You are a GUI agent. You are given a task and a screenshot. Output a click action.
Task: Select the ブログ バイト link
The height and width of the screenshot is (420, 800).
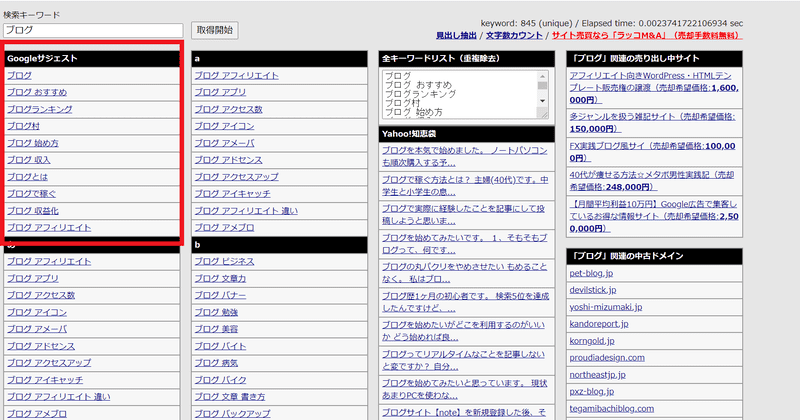pos(220,346)
